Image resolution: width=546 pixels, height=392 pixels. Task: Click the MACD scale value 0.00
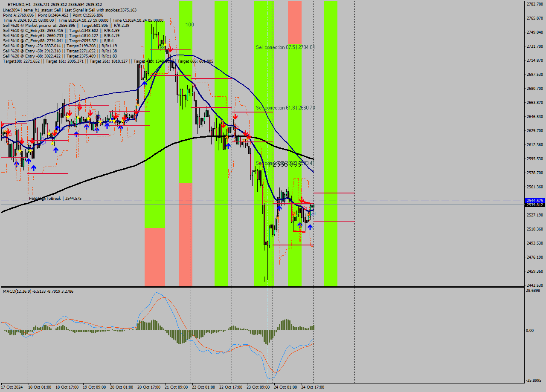(531, 330)
